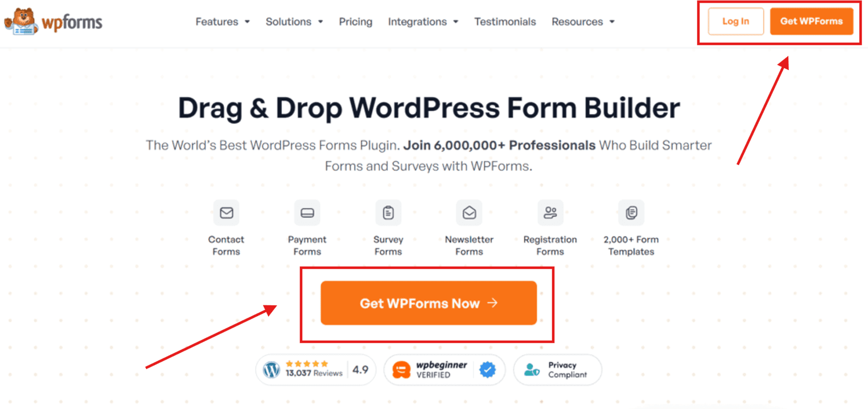Click the WordPress logo in reviews badge
The height and width of the screenshot is (409, 868).
coord(272,370)
